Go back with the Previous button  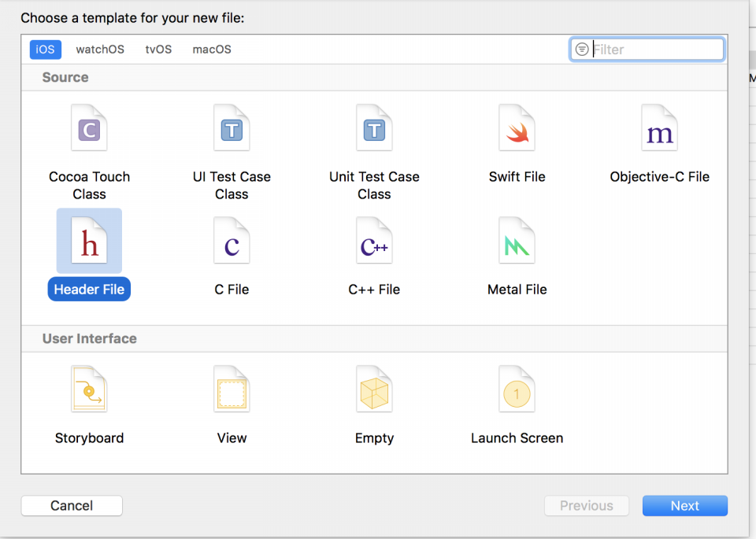pyautogui.click(x=586, y=506)
